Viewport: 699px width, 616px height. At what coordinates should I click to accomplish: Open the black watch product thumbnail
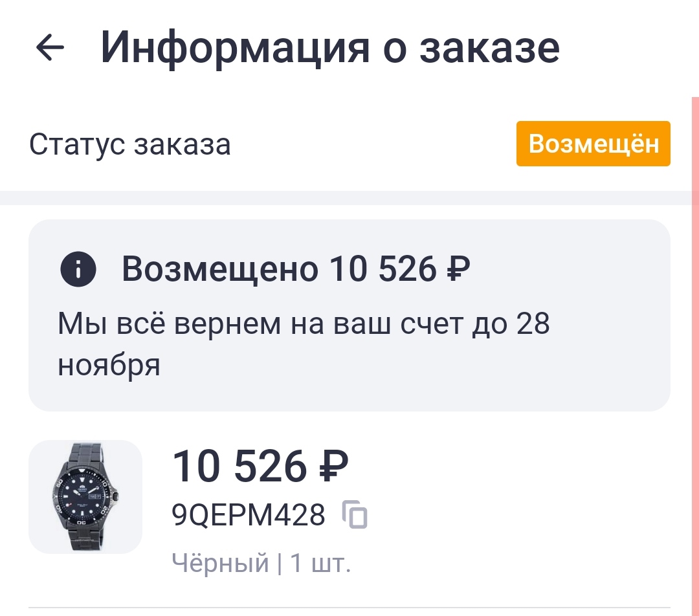pos(85,496)
